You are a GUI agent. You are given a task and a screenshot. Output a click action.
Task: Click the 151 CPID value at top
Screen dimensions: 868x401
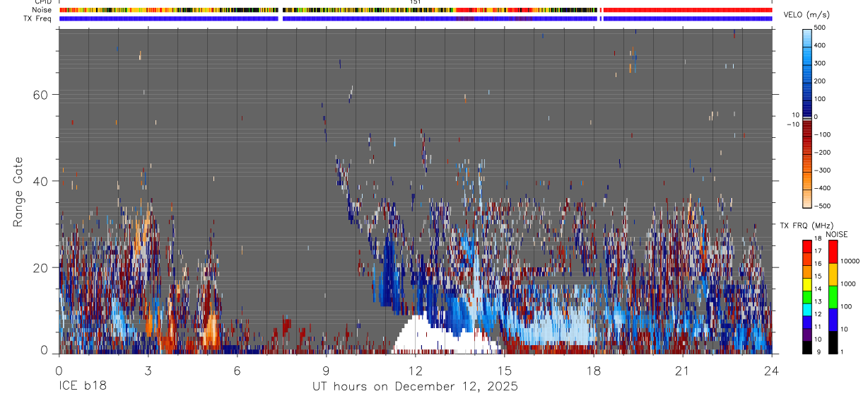416,2
